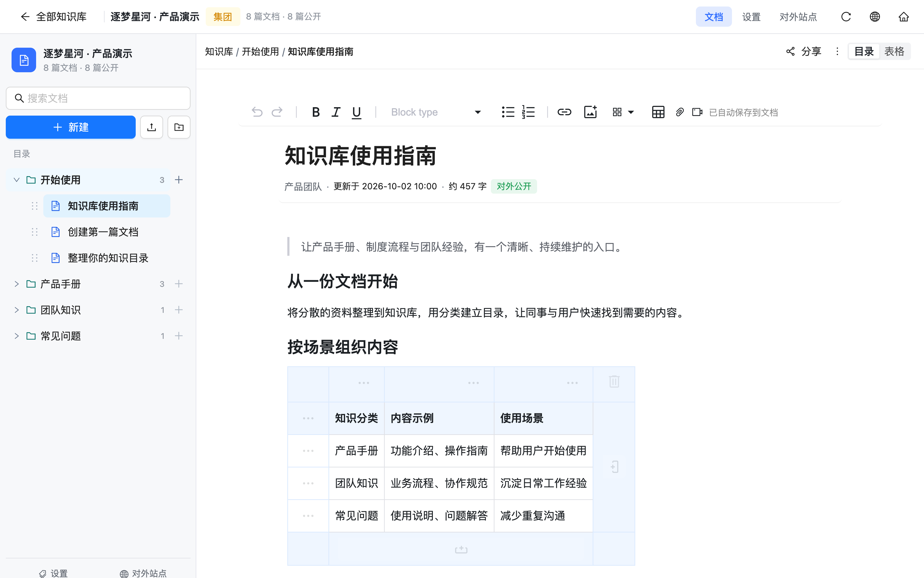Click the refresh icon in top bar
This screenshot has height=578, width=924.
point(846,16)
